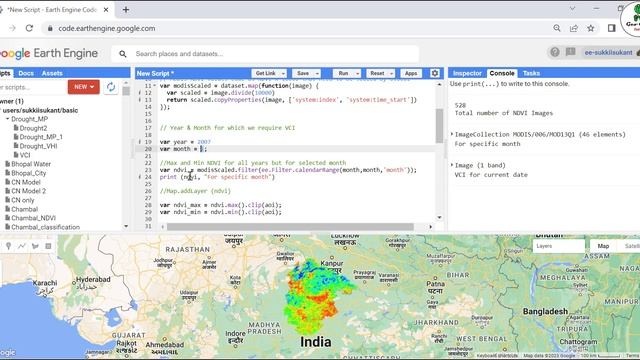Open the browser zoom magnifier icon
Screen dimensions: 640x360
coord(557,28)
